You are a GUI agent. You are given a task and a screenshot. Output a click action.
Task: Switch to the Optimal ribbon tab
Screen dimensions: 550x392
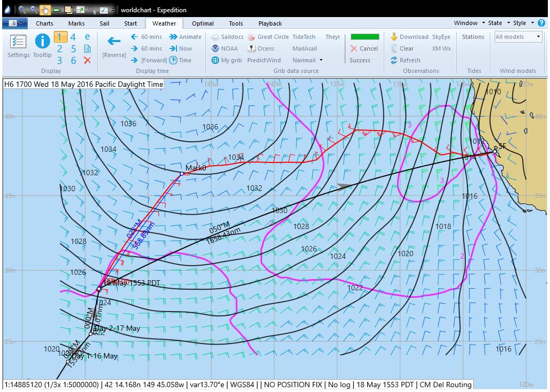click(x=203, y=23)
